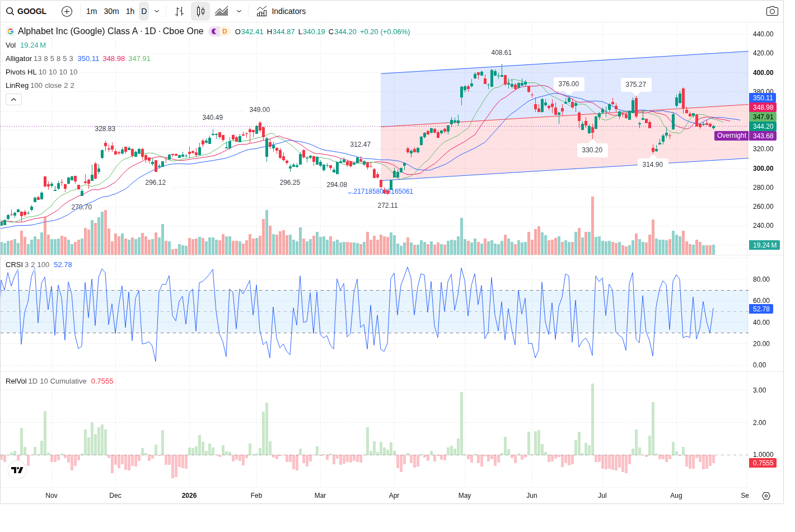795x532 pixels.
Task: Click the 312.47 pivot high label
Action: 361,144
